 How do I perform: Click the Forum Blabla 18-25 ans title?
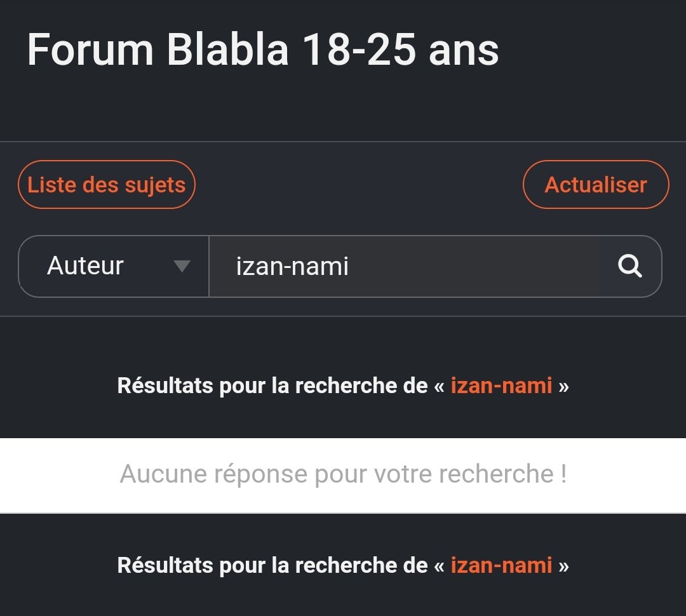(x=263, y=50)
